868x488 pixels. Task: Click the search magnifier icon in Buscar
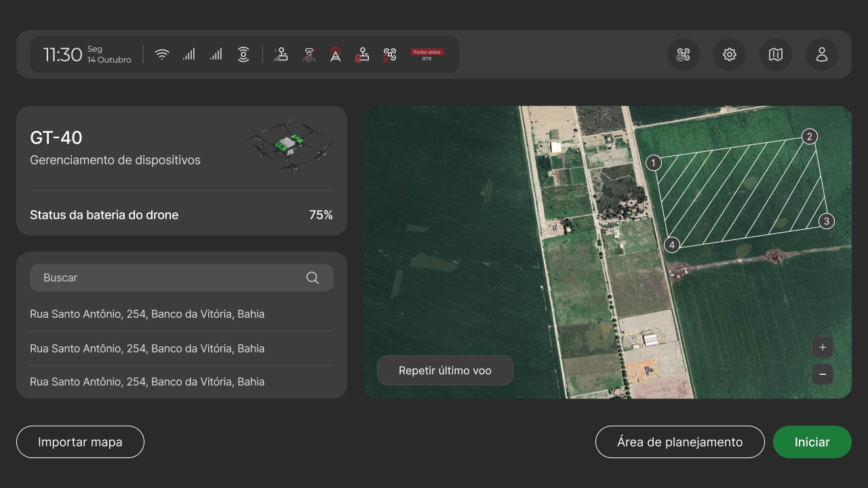click(313, 278)
